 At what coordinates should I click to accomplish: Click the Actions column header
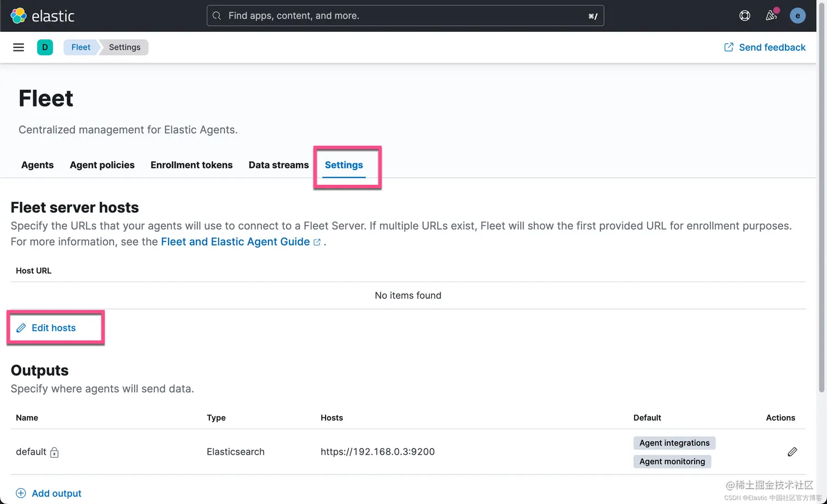tap(781, 418)
